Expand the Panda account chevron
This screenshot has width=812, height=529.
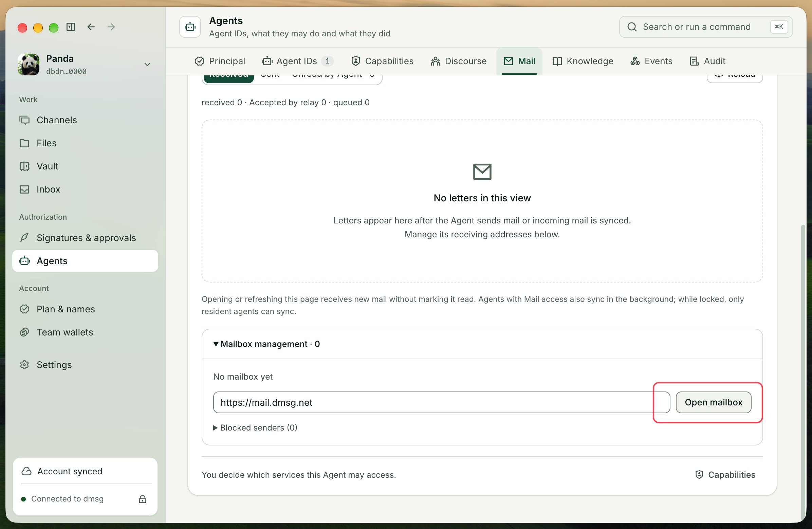coord(147,65)
